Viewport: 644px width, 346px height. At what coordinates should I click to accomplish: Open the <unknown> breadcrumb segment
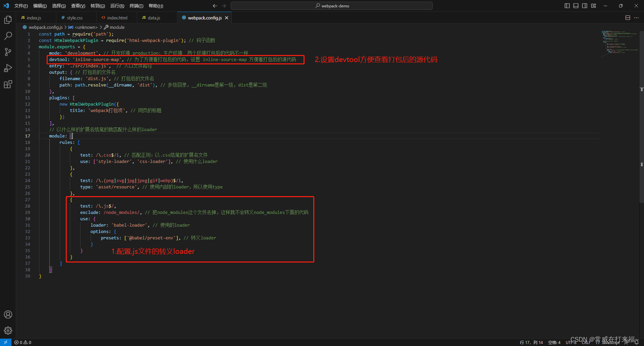(86, 27)
